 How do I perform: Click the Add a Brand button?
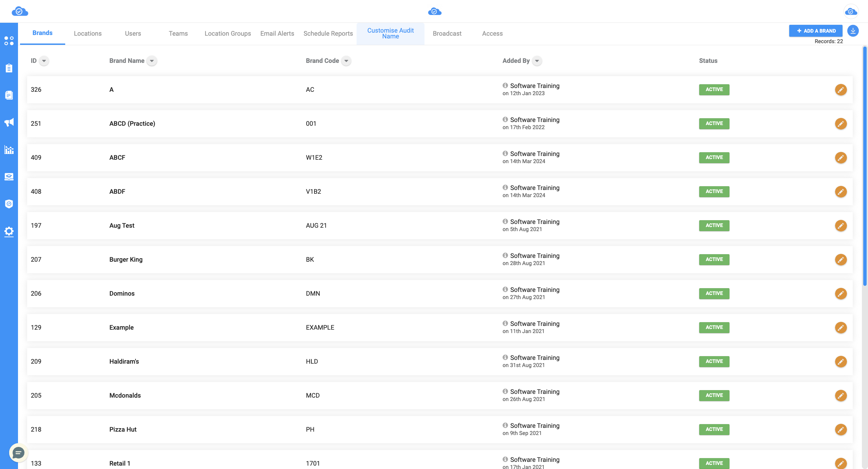click(816, 31)
